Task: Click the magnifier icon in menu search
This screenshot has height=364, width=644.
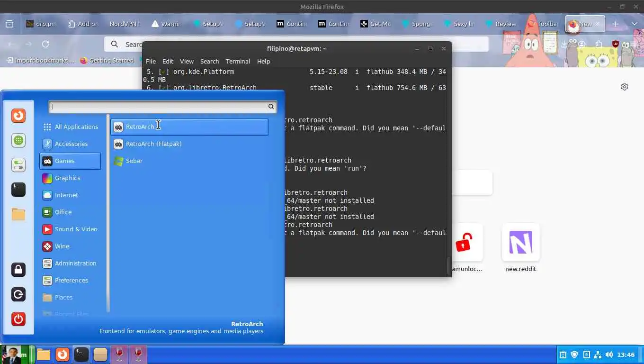Action: (x=271, y=107)
